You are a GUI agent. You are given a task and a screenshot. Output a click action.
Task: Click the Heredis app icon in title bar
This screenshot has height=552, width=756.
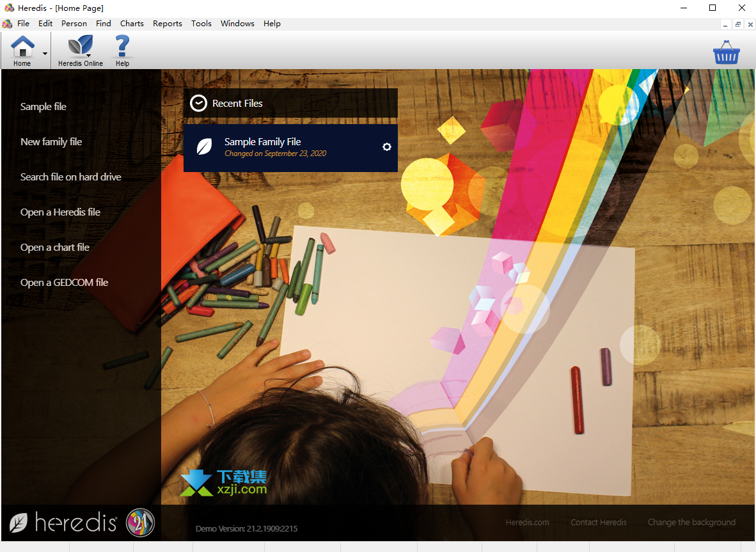point(9,8)
